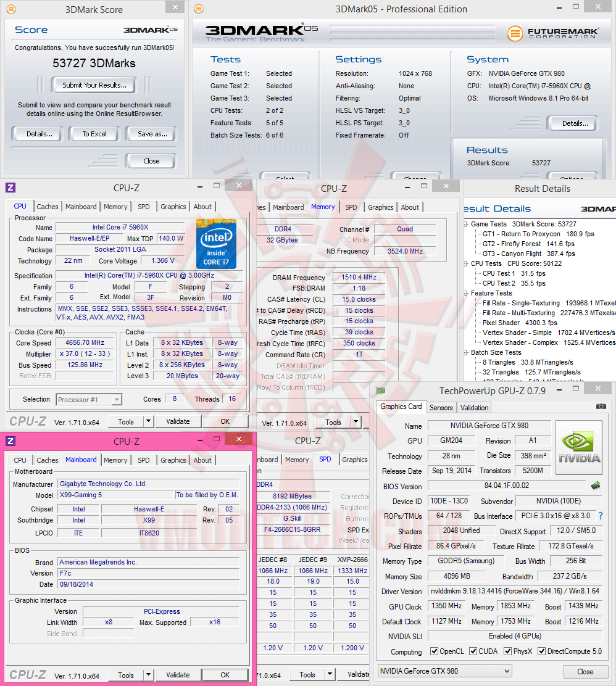Open Memory tab in CPU-Z SPD window
The image size is (616, 686).
pos(297,460)
